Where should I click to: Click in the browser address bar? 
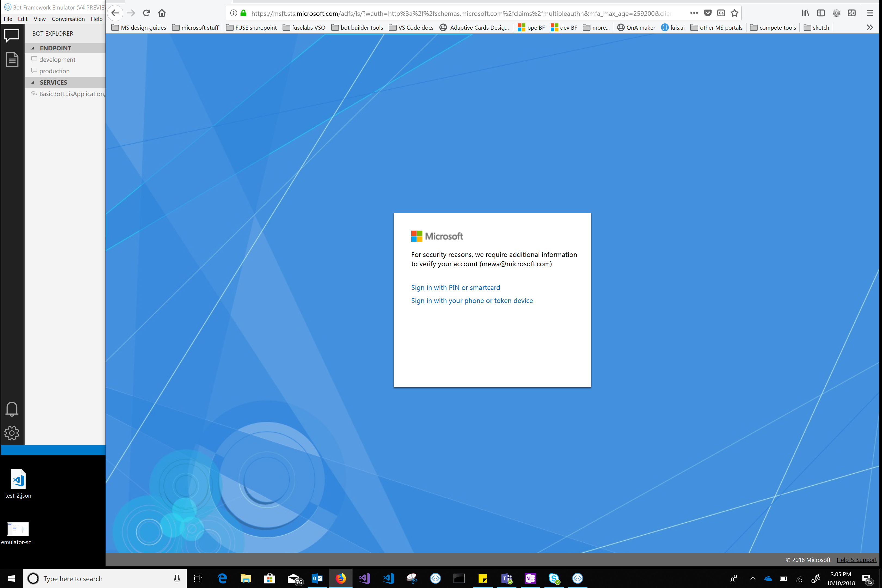click(450, 13)
